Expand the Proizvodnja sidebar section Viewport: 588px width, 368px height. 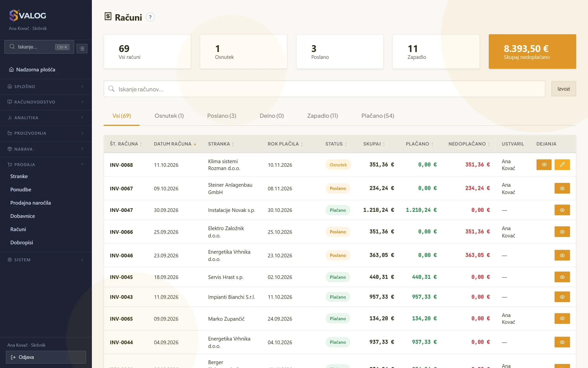click(46, 133)
